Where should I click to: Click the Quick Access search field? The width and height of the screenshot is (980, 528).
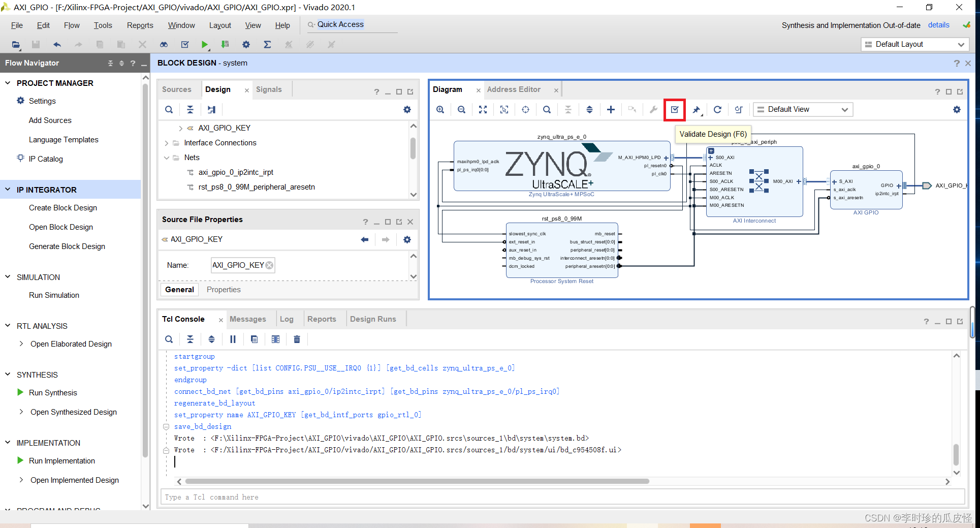352,25
